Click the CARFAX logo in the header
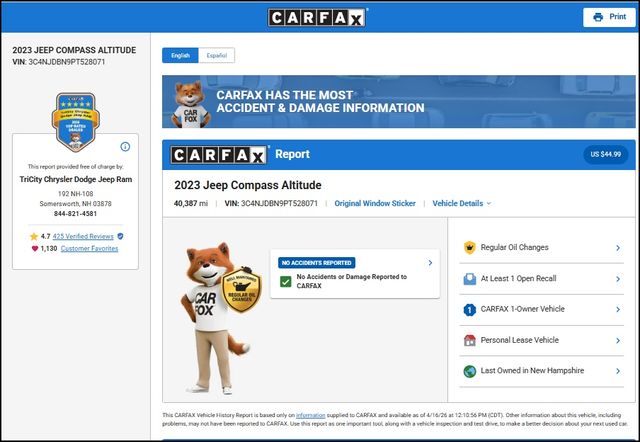Screen dimensions: 640x442 point(318,17)
